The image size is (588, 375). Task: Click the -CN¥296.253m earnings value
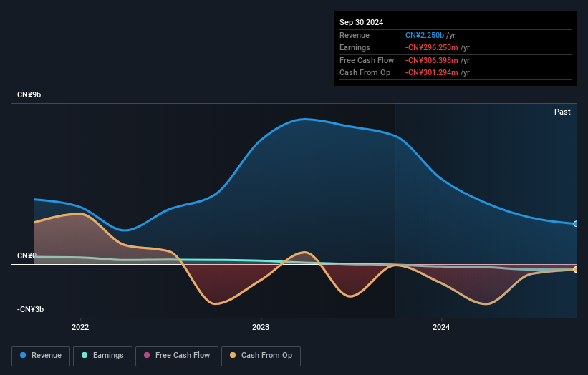click(x=431, y=47)
